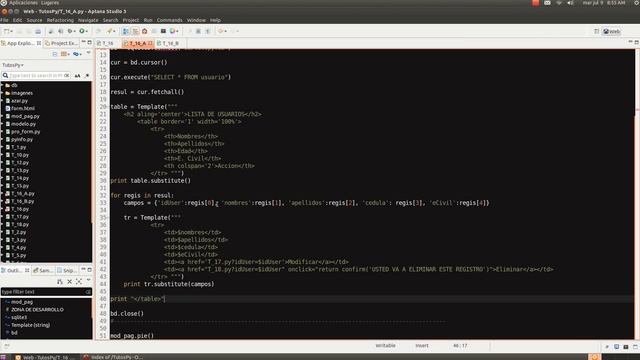Screen dimensions: 640x360
Task: Switch to the Samples tab
Action: 43,271
